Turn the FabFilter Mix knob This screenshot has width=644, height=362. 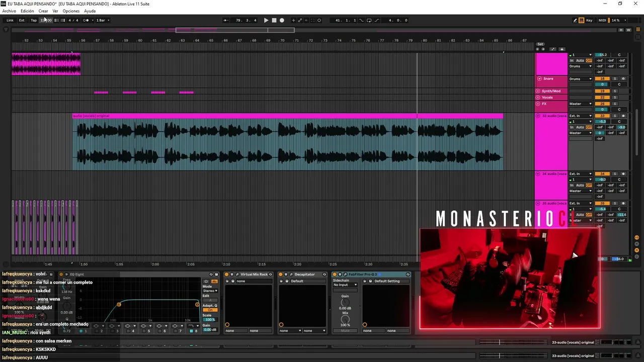(345, 320)
